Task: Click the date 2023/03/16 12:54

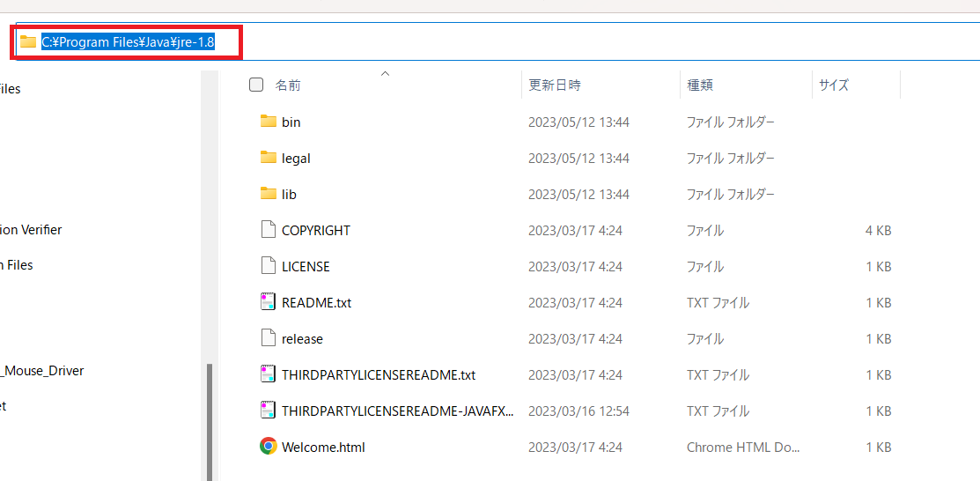Action: [578, 411]
